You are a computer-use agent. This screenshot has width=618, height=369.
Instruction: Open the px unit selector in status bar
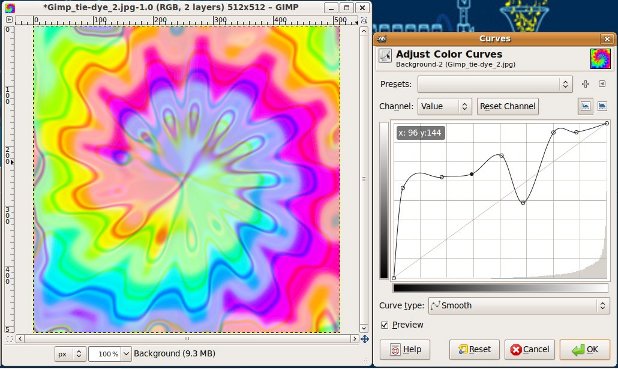70,354
